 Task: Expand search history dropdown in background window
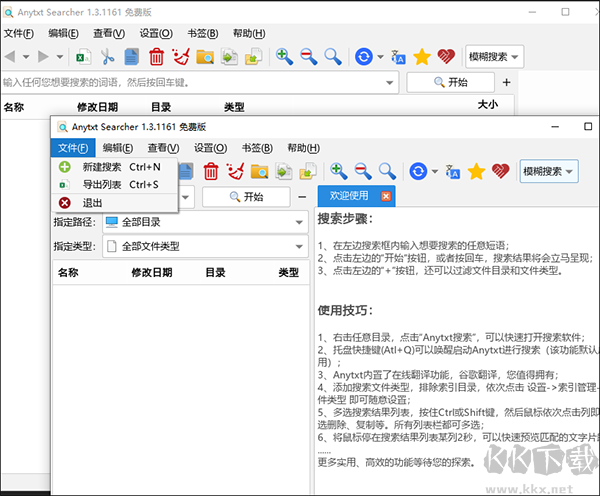(x=390, y=83)
